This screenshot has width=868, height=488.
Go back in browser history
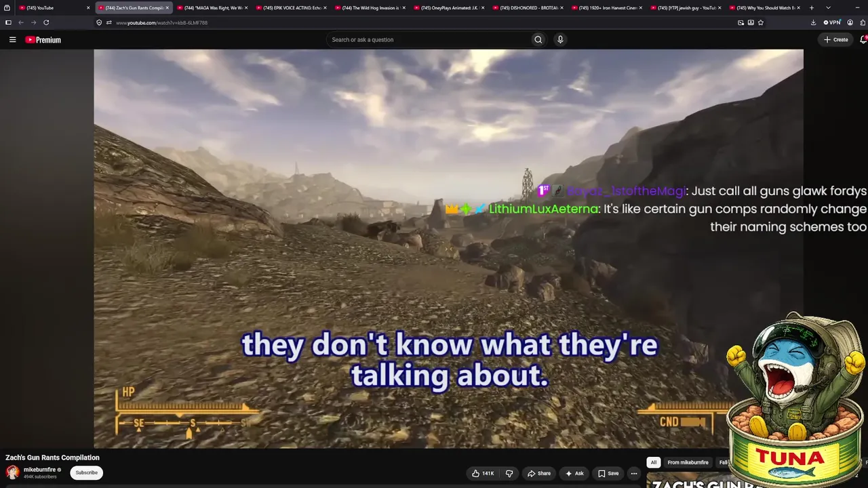[x=21, y=22]
